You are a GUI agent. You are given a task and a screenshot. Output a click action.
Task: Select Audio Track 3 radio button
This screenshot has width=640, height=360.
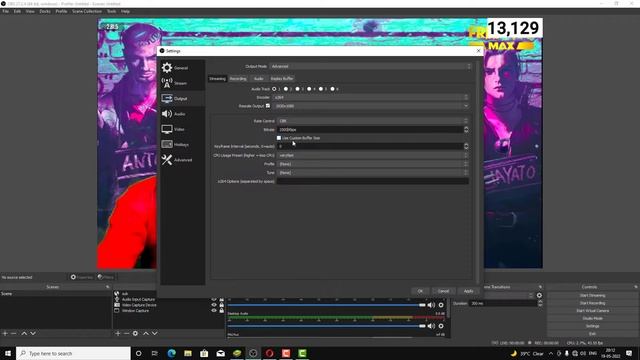pyautogui.click(x=298, y=89)
